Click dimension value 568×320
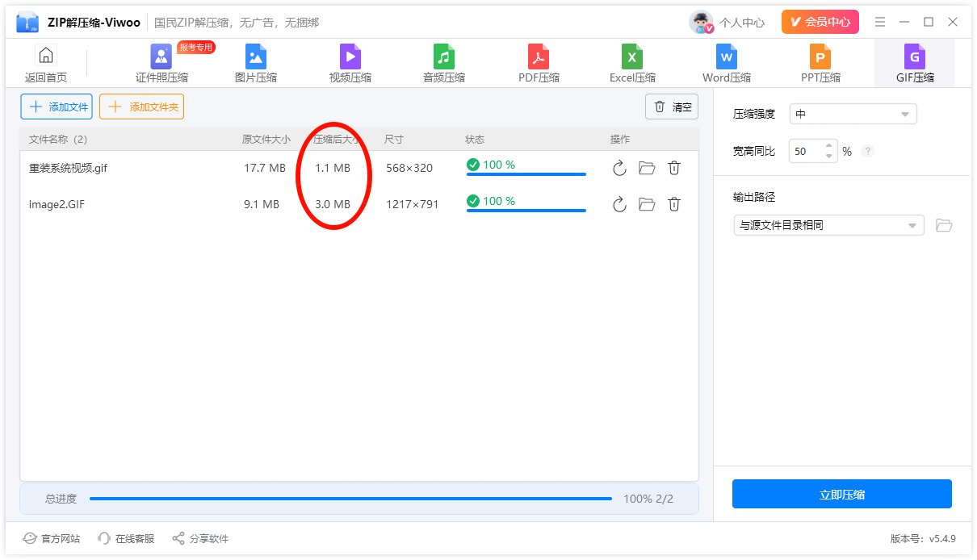 tap(409, 168)
